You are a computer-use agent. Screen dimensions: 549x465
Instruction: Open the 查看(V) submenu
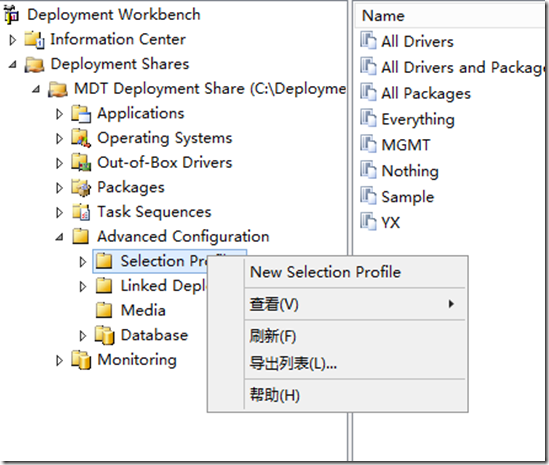pyautogui.click(x=338, y=304)
